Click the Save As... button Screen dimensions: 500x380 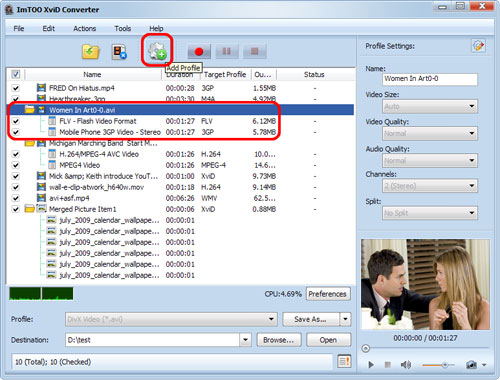tap(311, 319)
